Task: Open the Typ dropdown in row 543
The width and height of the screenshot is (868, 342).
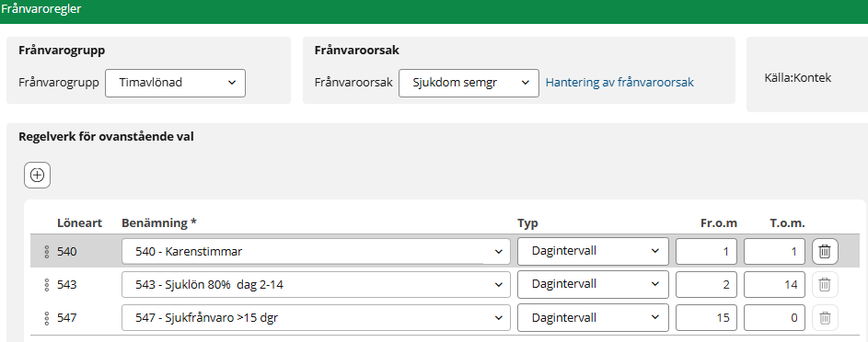Action: tap(593, 284)
